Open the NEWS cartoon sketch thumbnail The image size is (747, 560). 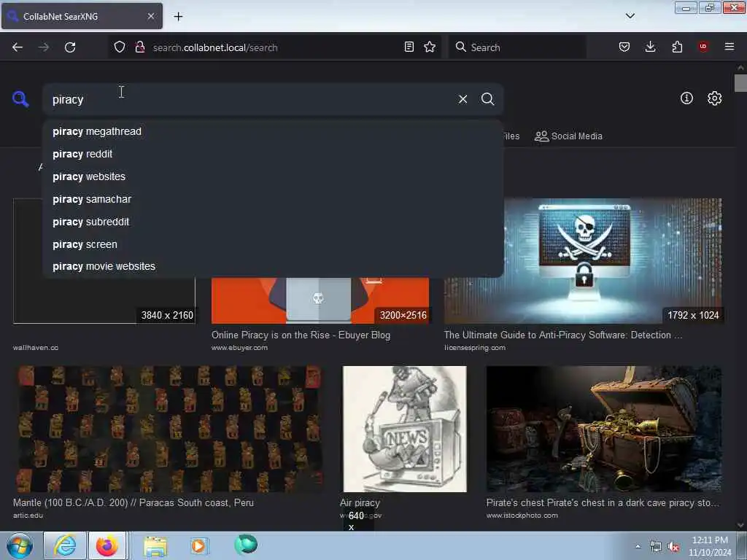click(404, 429)
